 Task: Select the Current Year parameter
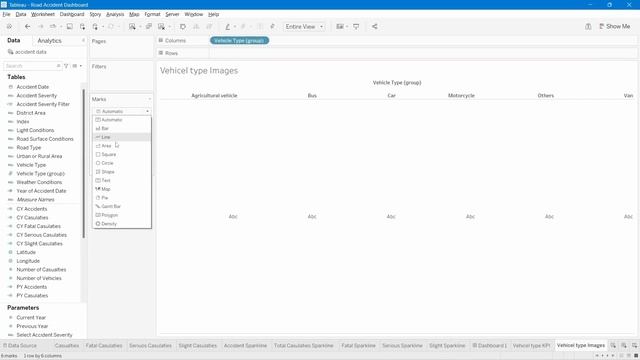click(31, 318)
